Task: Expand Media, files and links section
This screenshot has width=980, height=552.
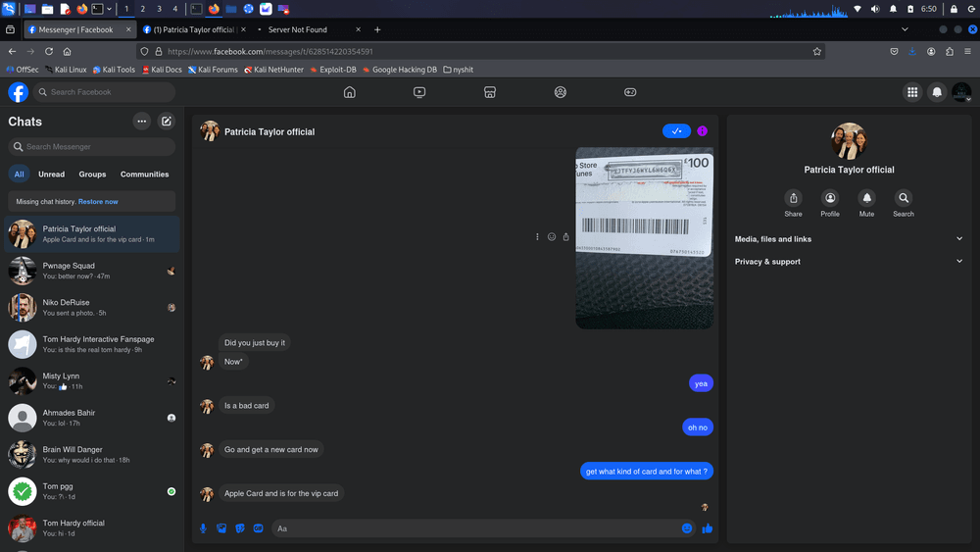Action: (849, 239)
